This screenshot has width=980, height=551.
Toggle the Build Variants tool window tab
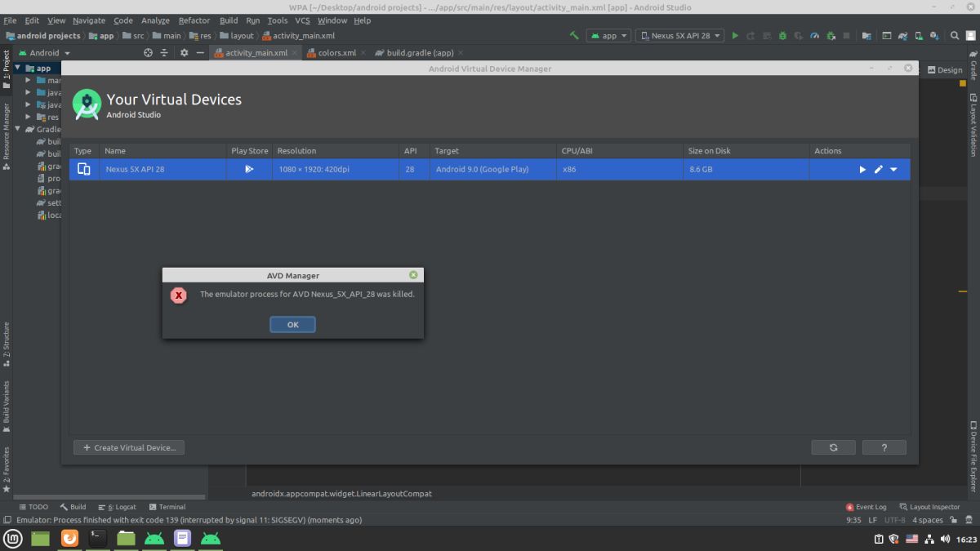7,406
